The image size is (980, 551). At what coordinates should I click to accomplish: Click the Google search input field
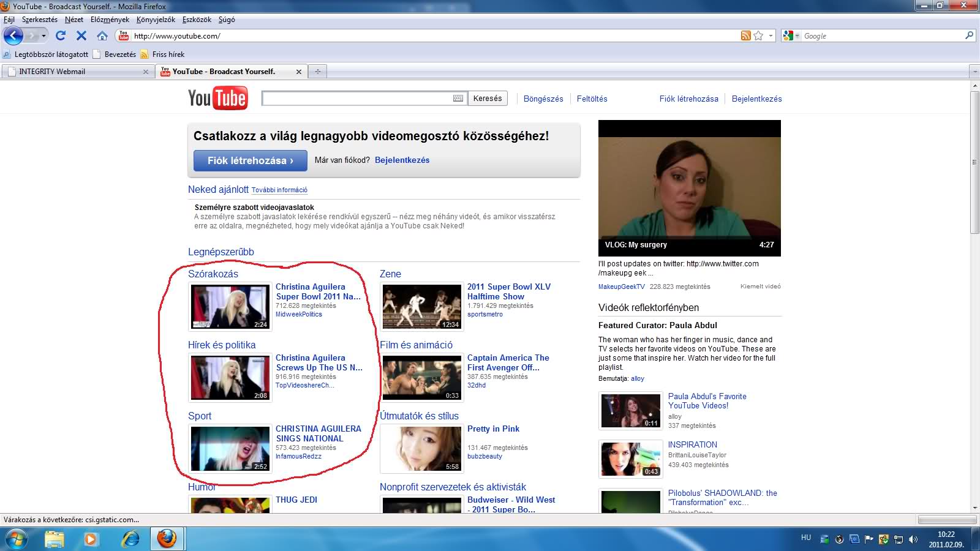click(x=882, y=36)
